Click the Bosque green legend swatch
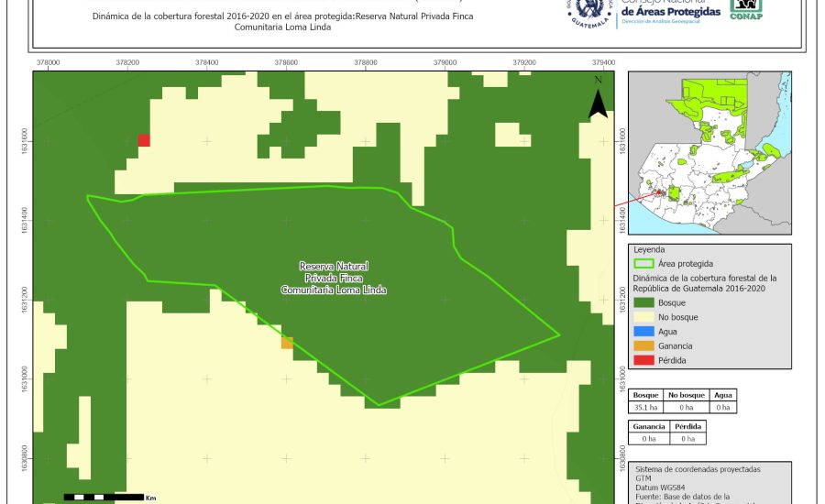Viewport: 825px width, 504px height. tap(643, 302)
